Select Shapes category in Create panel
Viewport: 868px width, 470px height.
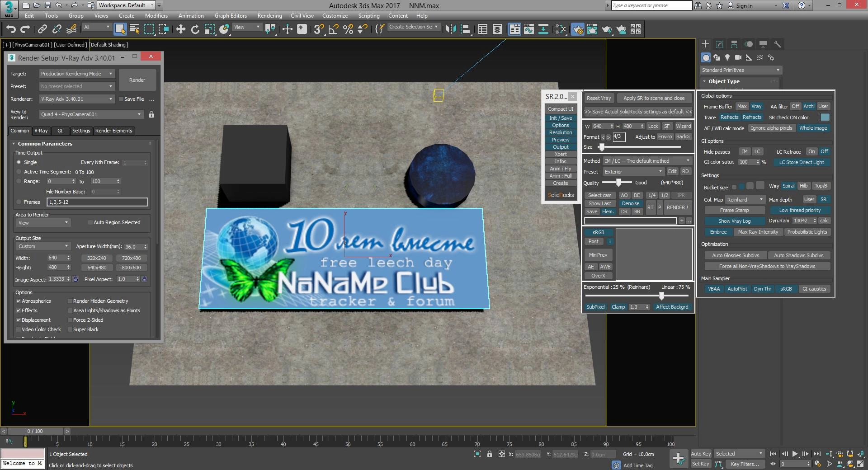point(717,57)
